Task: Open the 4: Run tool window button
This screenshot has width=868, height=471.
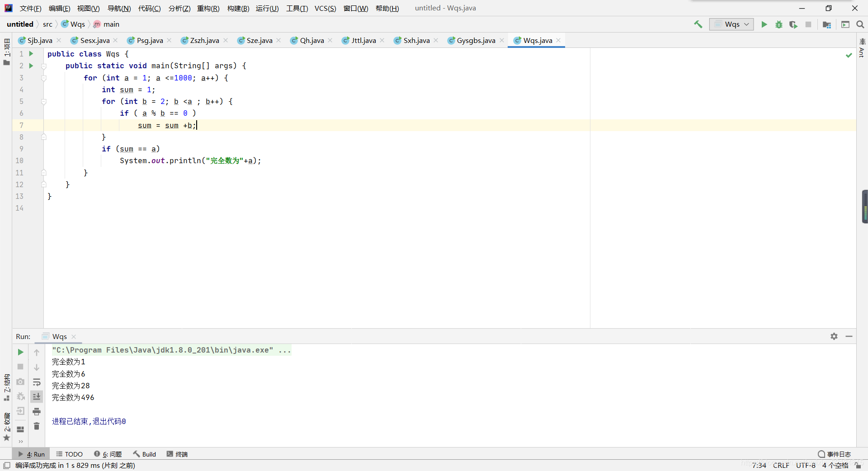Action: click(x=31, y=454)
